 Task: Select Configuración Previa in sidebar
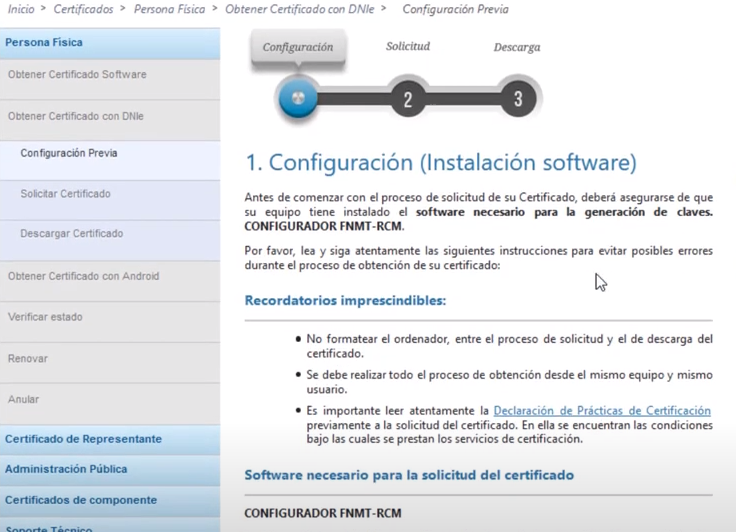pyautogui.click(x=110, y=160)
